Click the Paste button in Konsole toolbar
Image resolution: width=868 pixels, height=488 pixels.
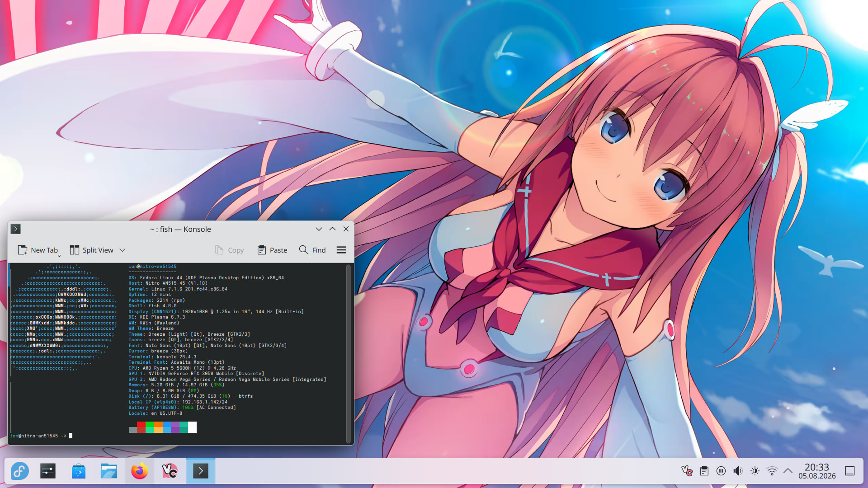272,250
